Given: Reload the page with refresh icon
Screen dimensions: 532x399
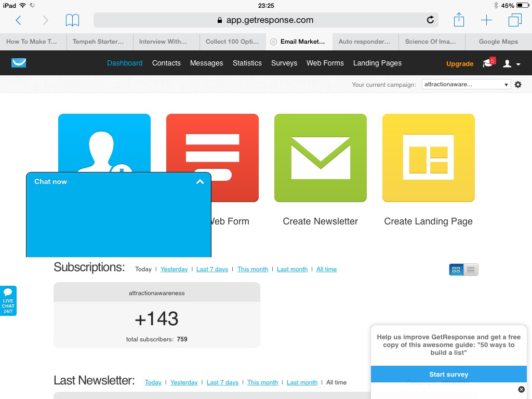Looking at the screenshot, I should [430, 20].
